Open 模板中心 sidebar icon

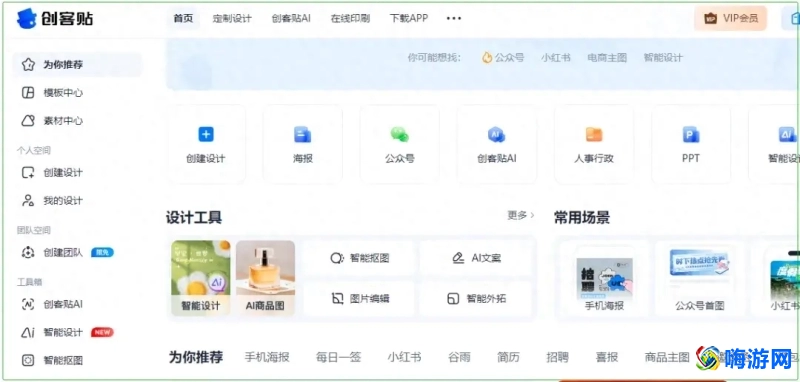point(28,93)
